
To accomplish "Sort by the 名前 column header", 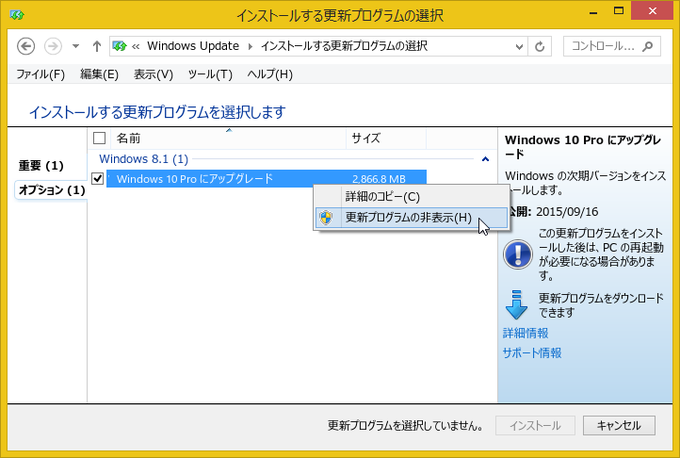I will (x=229, y=138).
